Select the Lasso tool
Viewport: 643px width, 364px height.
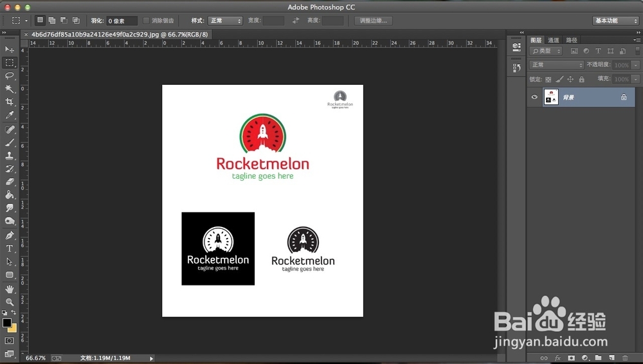[10, 75]
